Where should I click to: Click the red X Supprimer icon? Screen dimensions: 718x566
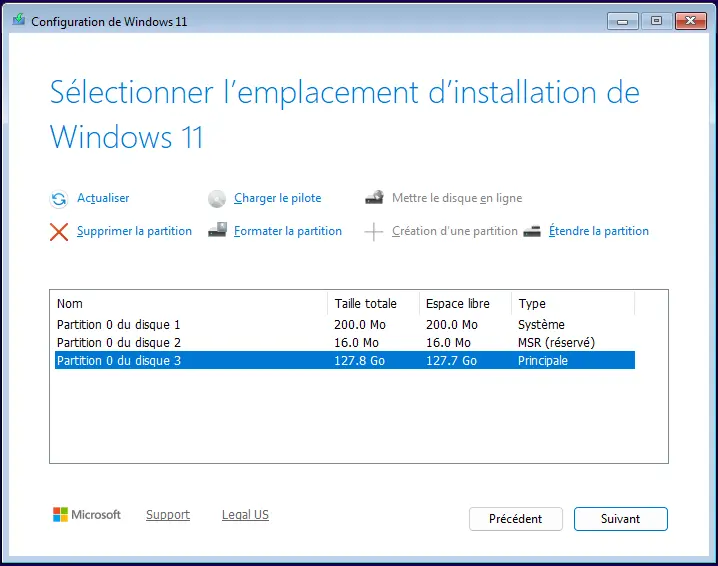tap(59, 232)
